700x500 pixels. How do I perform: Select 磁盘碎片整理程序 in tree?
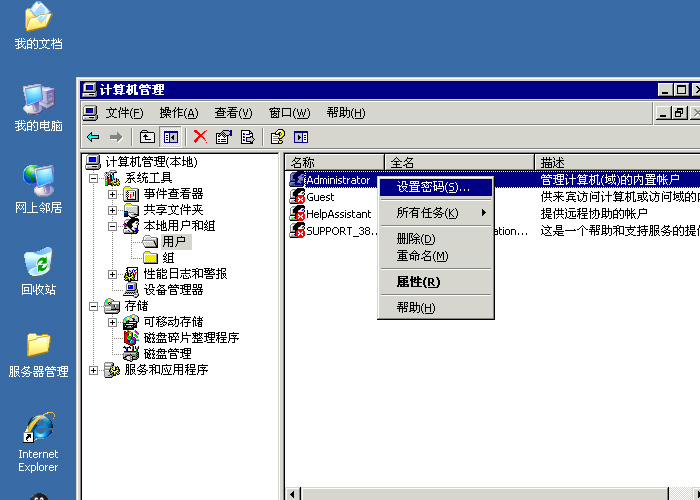(x=181, y=338)
